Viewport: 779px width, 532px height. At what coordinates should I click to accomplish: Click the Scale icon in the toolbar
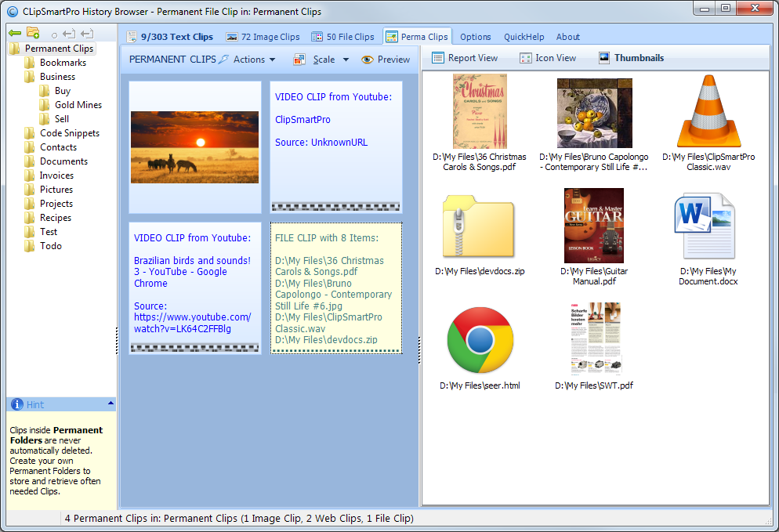[299, 60]
